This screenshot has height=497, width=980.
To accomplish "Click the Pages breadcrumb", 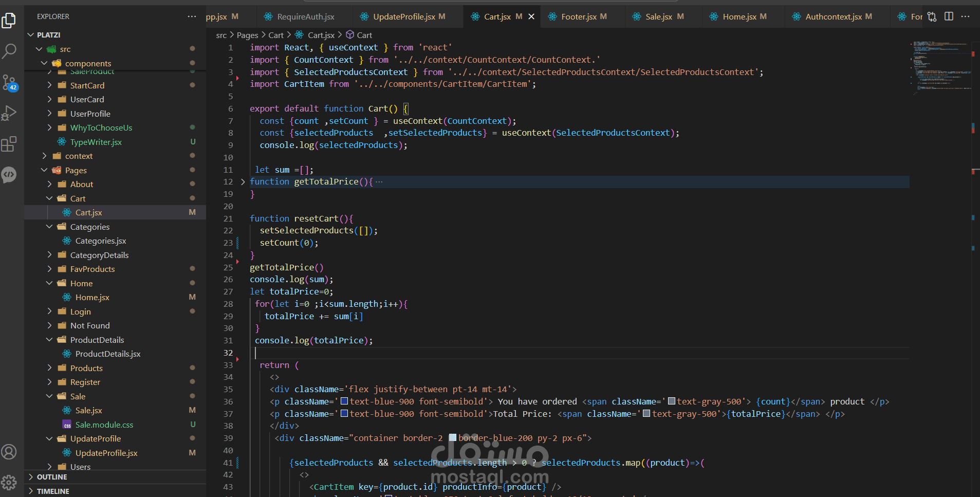I will [x=247, y=35].
